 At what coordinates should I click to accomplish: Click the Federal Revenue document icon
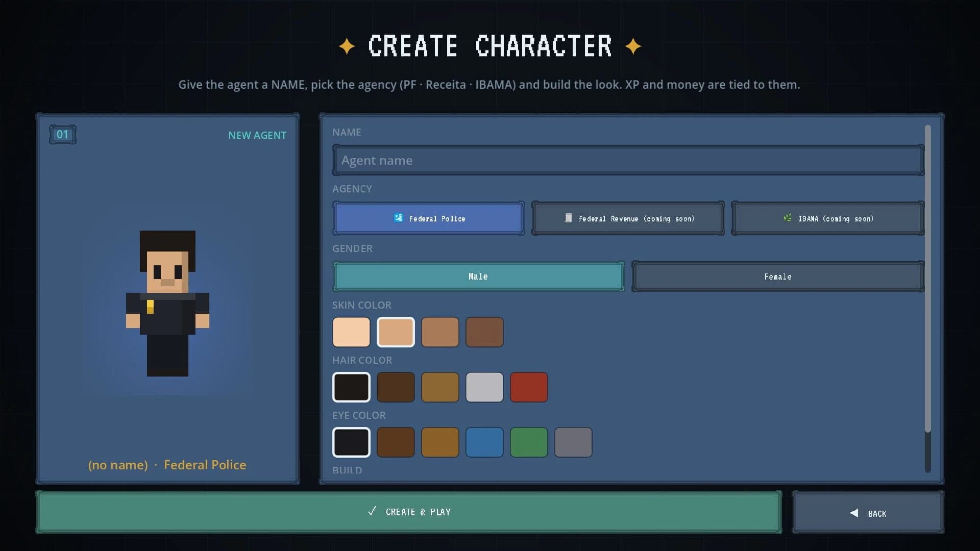pyautogui.click(x=568, y=218)
